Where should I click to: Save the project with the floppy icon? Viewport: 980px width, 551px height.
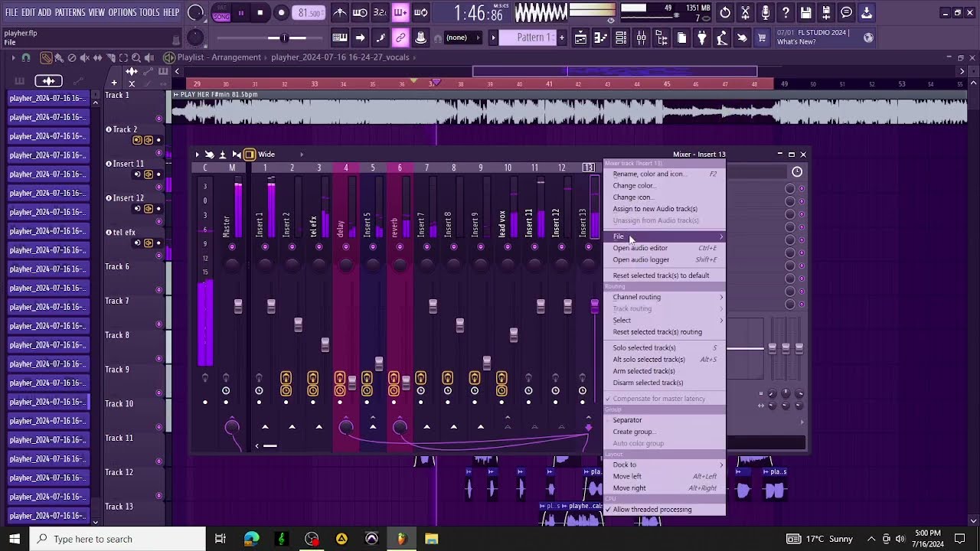[806, 12]
